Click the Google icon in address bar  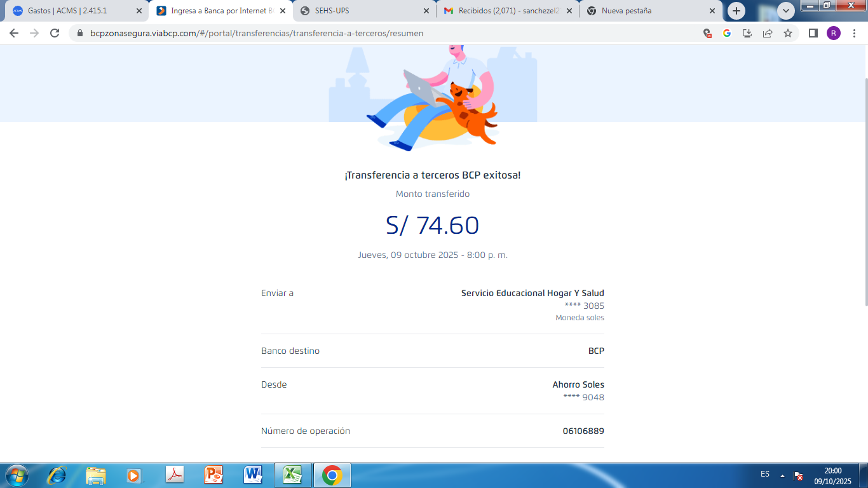pyautogui.click(x=727, y=33)
